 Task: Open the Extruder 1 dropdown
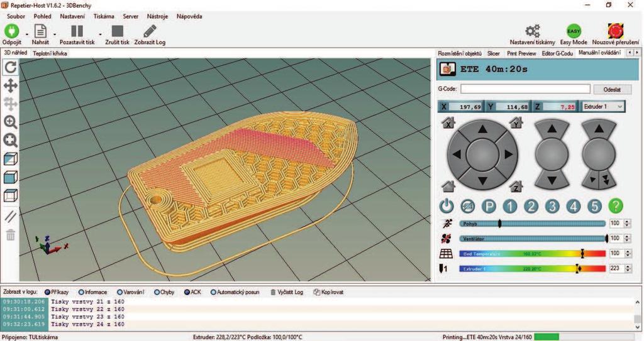click(603, 107)
